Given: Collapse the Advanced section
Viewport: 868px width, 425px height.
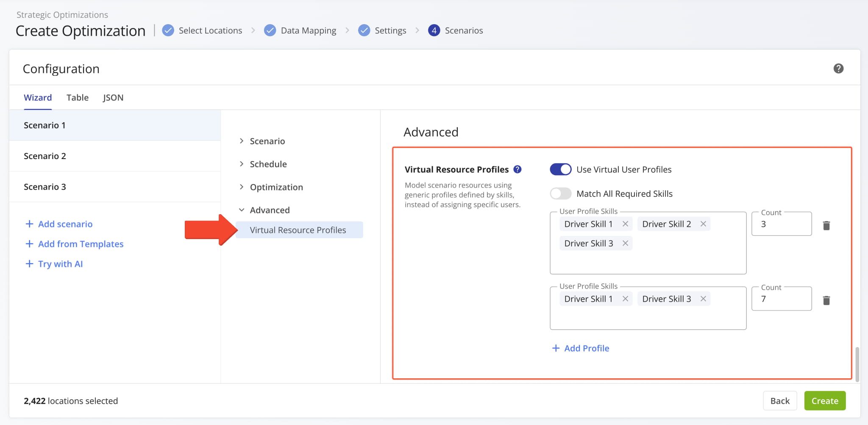Looking at the screenshot, I should point(270,210).
